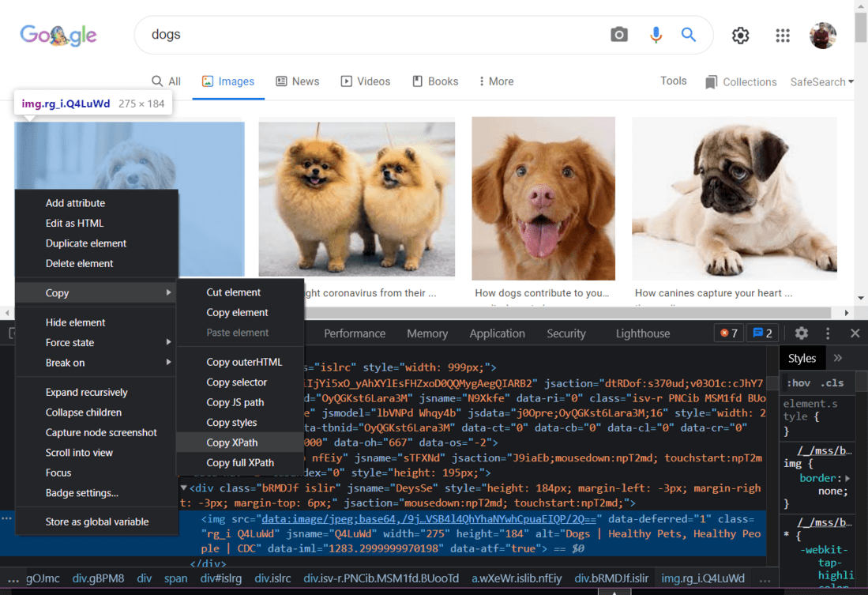Image resolution: width=868 pixels, height=595 pixels.
Task: Start voice search with the microphone icon
Action: (x=656, y=34)
